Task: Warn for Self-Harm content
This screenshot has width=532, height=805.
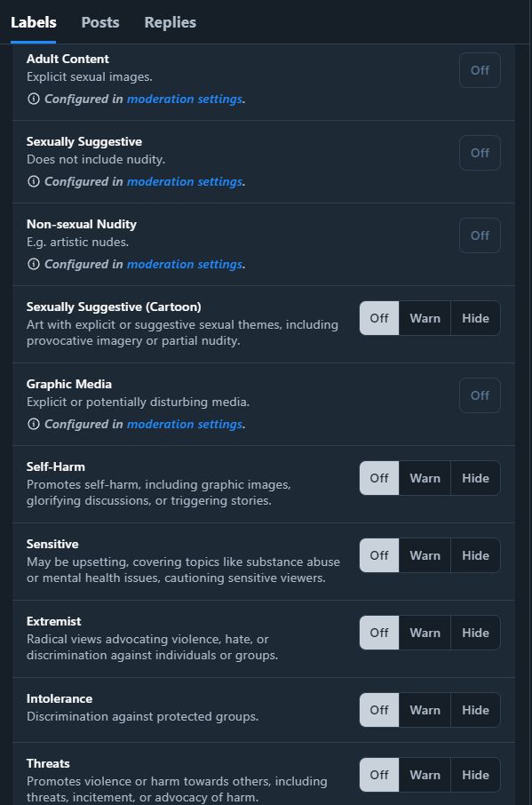Action: click(425, 477)
